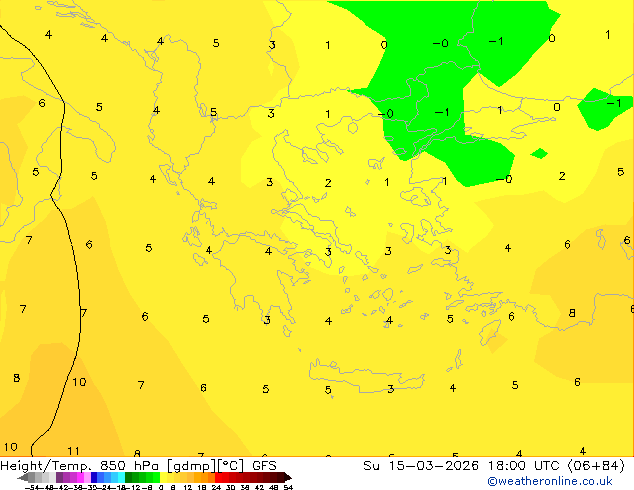The height and width of the screenshot is (490, 634).
Task: Click the 'GFS' model name
Action: (264, 465)
